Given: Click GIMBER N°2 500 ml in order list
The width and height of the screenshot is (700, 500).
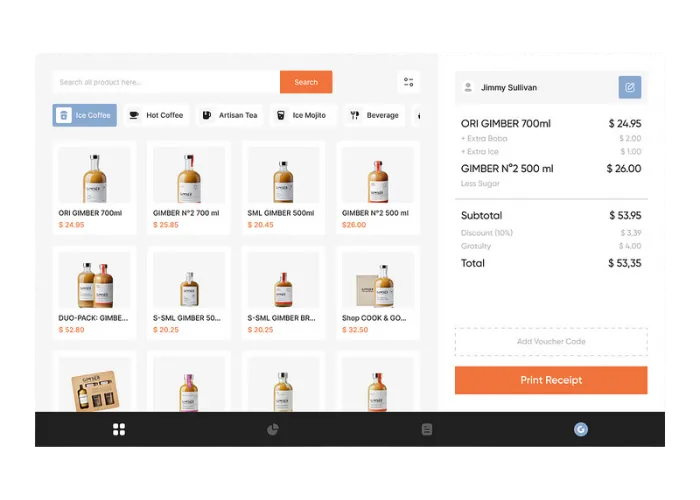Looking at the screenshot, I should pos(507,169).
